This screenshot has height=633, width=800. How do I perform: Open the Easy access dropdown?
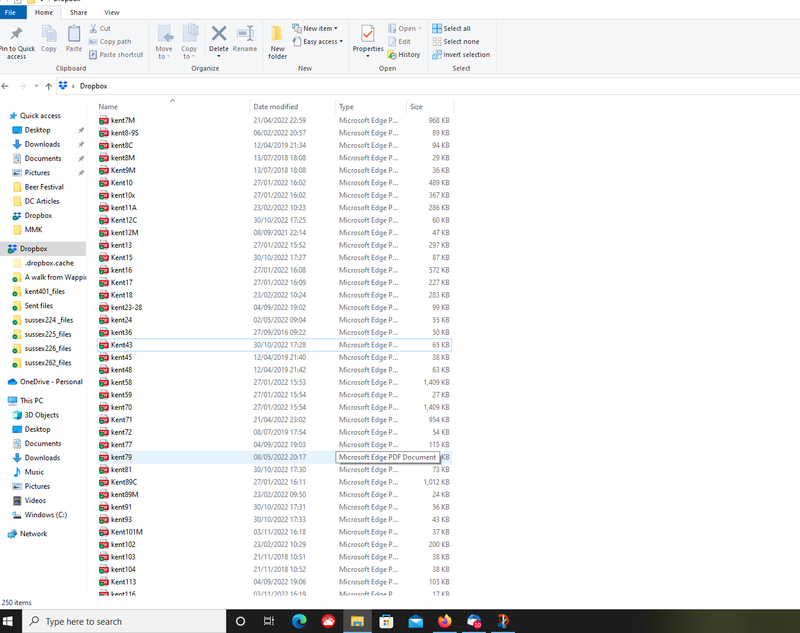click(x=317, y=41)
